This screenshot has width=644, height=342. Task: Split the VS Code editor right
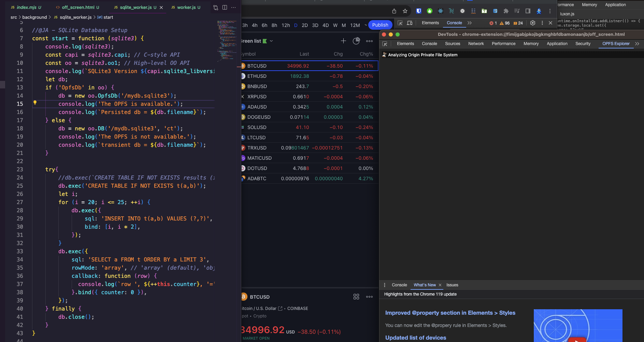coord(225,7)
